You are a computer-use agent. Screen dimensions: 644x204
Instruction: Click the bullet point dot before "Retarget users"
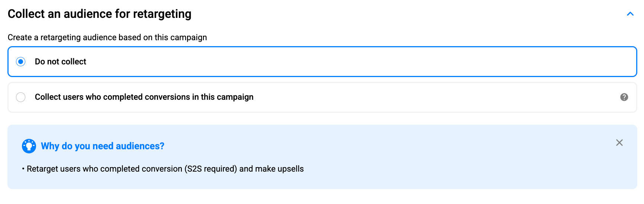23,169
